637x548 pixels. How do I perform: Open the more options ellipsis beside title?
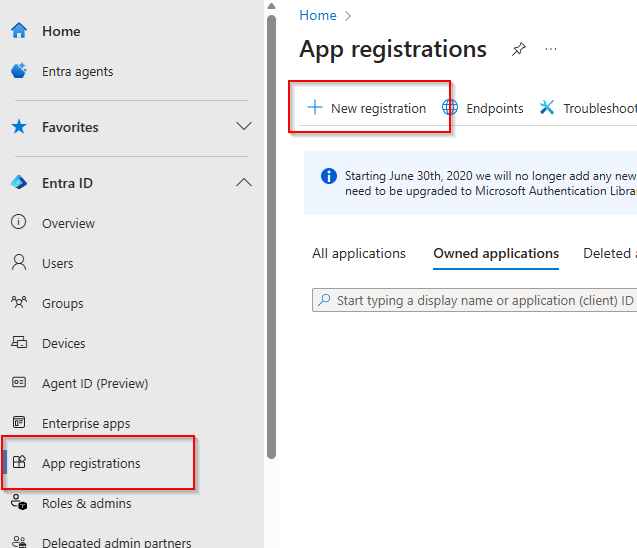551,49
